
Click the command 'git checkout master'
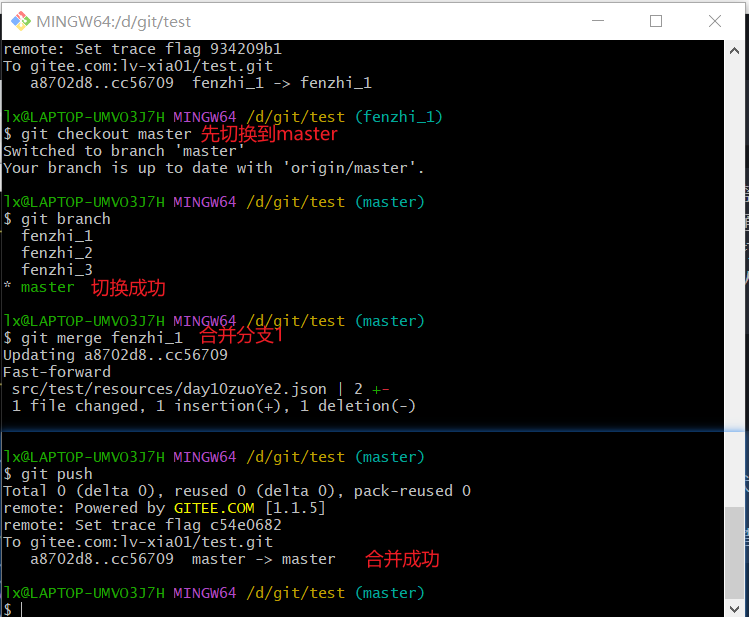click(106, 134)
